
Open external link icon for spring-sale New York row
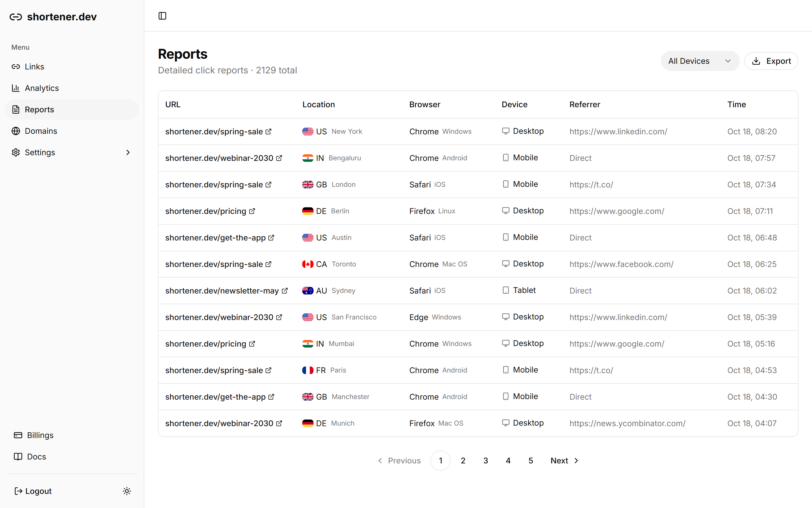click(x=268, y=131)
